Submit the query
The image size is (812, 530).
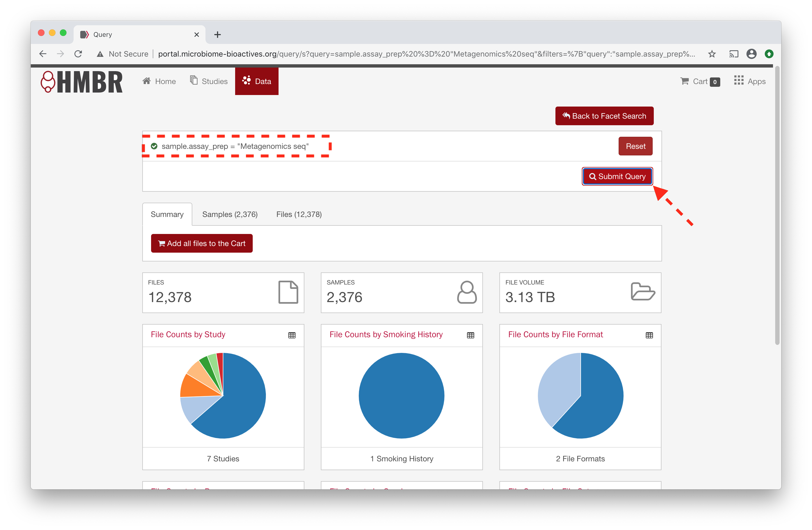617,176
